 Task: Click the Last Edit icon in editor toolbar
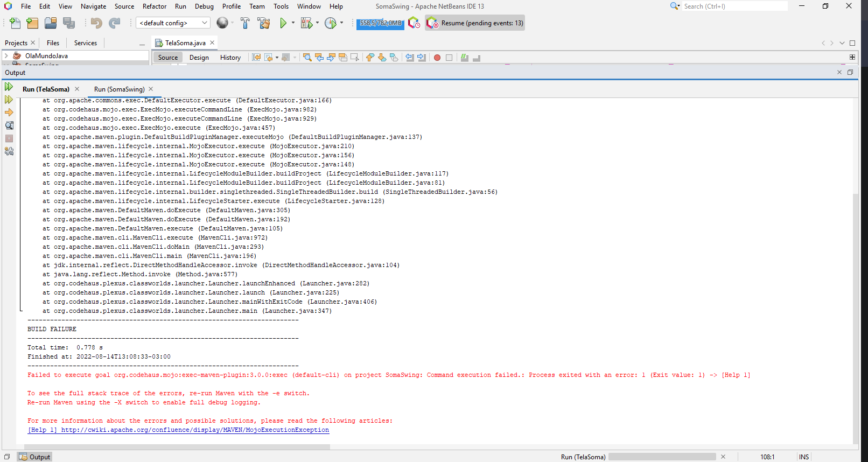(x=256, y=58)
